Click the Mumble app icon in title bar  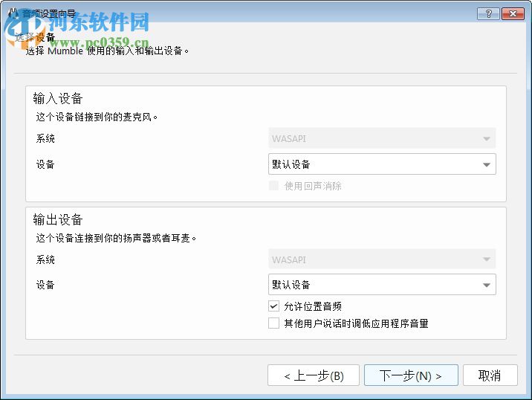13,13
